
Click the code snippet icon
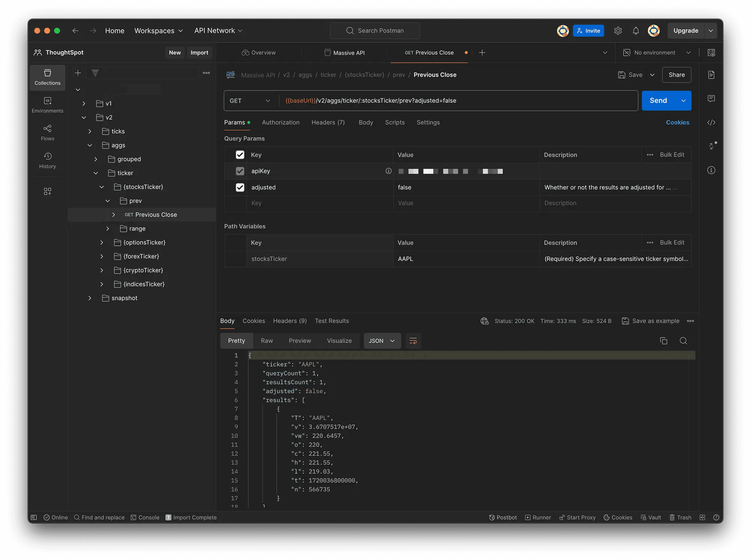coord(711,122)
